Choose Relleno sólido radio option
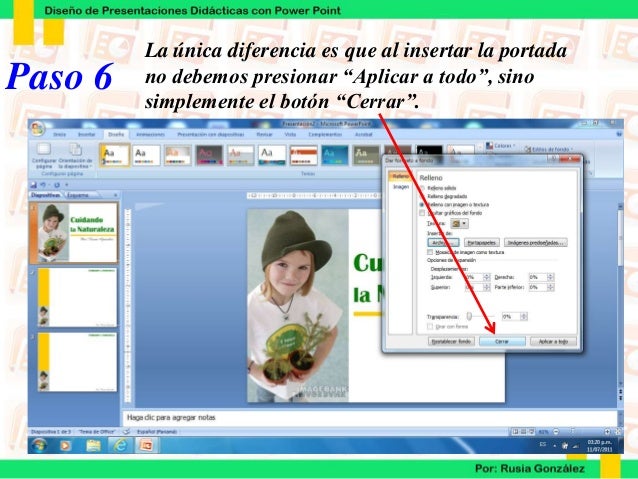The width and height of the screenshot is (638, 479). (423, 188)
